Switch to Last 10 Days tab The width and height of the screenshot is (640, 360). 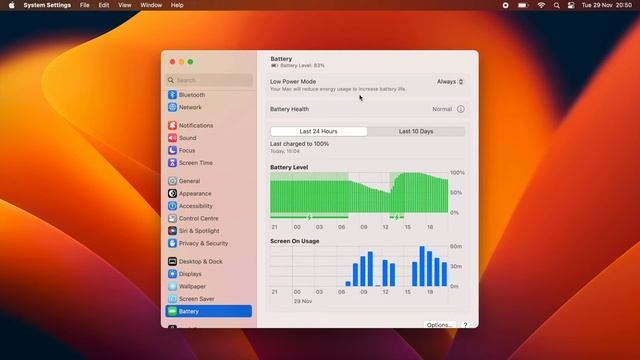(416, 131)
